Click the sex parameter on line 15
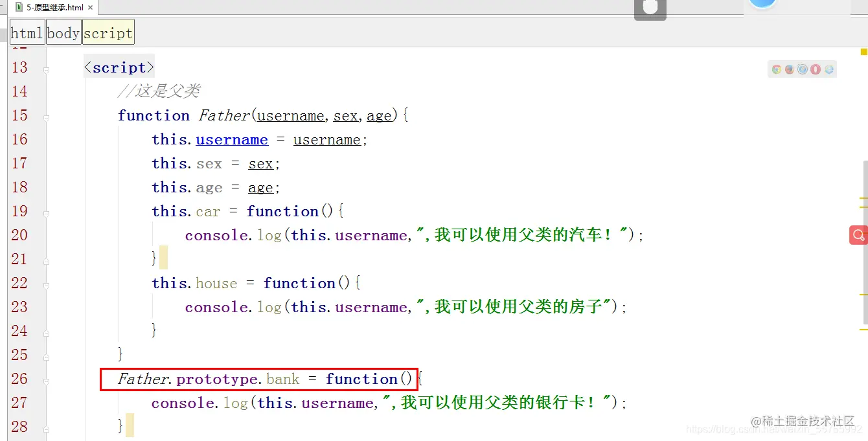Image resolution: width=868 pixels, height=441 pixels. click(x=345, y=116)
